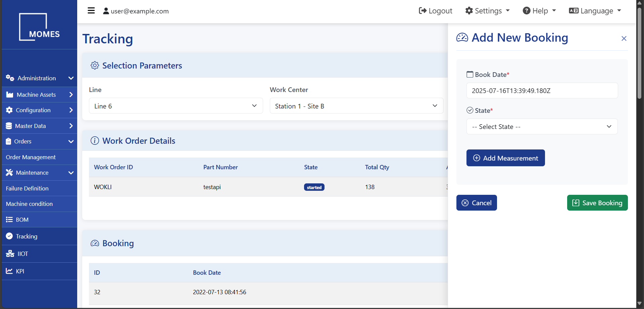Click the Selection Parameters gear icon
Viewport: 644px width, 309px height.
95,65
